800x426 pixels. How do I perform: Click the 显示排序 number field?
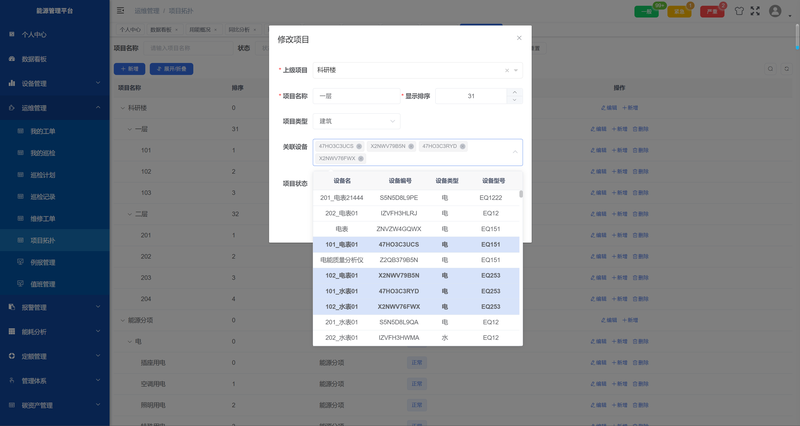pos(471,96)
